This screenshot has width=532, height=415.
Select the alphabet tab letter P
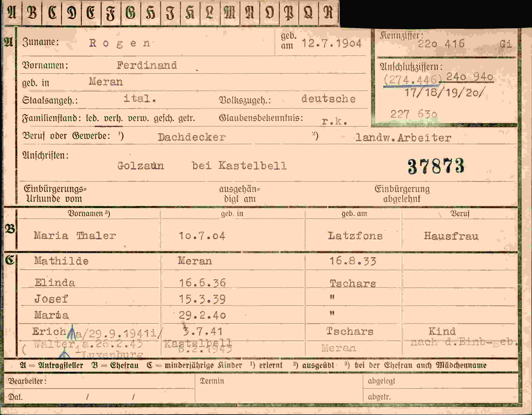tap(289, 13)
